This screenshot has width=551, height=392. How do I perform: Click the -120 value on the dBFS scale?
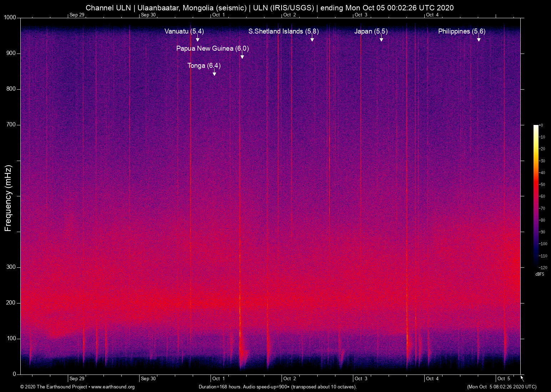(543, 268)
